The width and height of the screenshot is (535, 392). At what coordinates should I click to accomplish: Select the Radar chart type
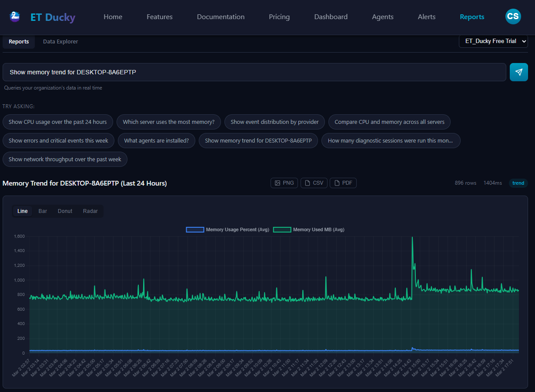[x=90, y=211]
